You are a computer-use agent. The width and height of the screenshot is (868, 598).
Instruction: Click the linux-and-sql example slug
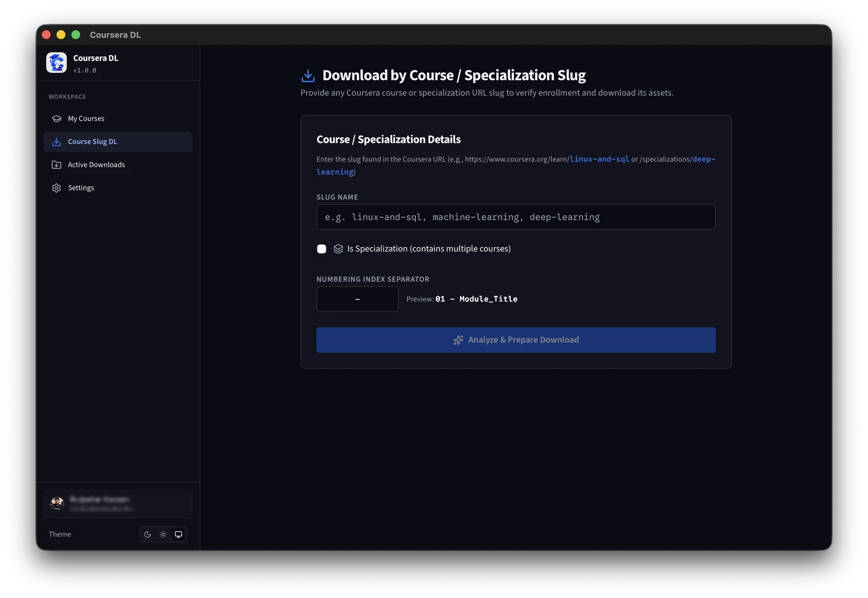click(x=599, y=159)
